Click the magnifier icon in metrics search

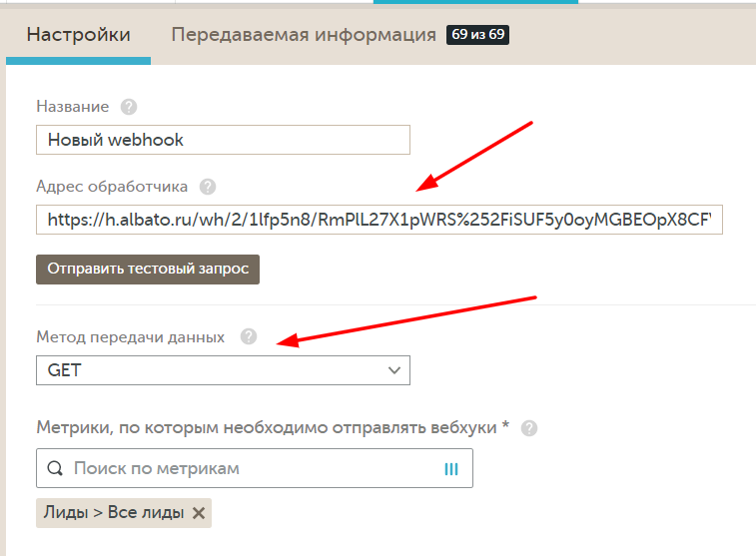[x=55, y=468]
